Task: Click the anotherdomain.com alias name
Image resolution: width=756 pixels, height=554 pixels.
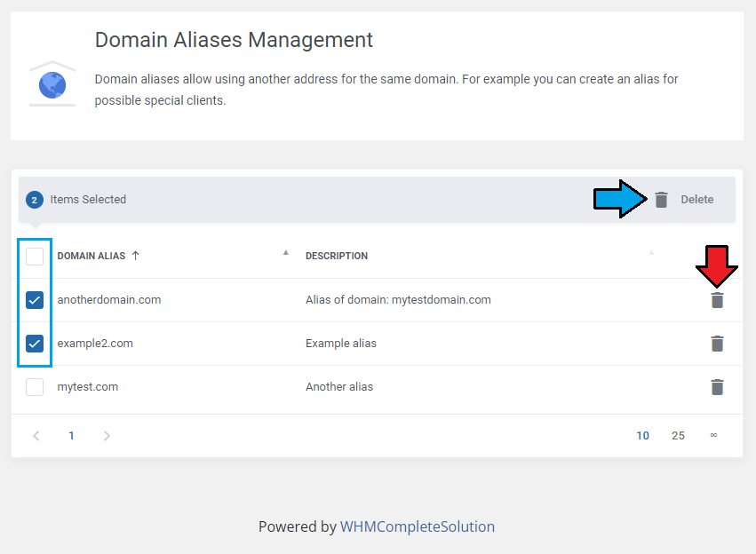Action: (109, 300)
